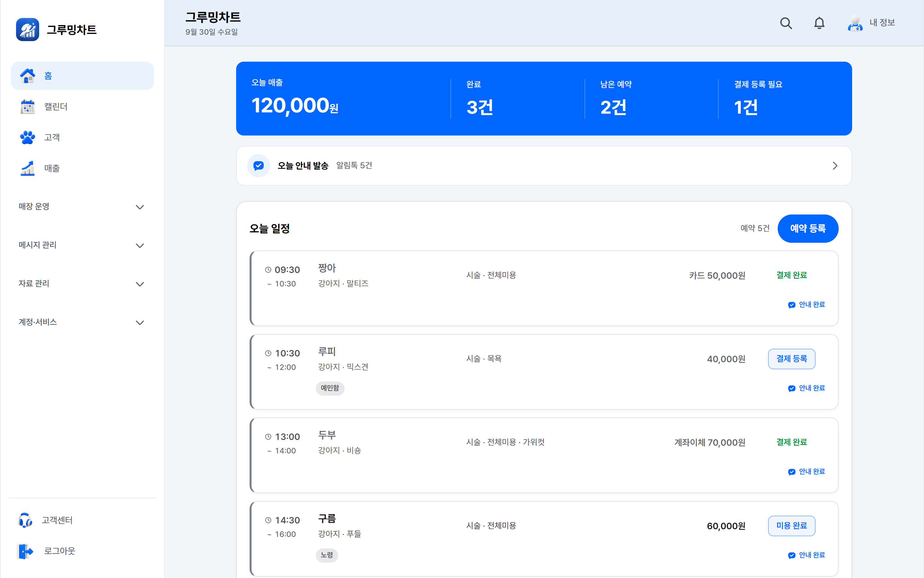Open the 홈 menu house icon

point(28,76)
